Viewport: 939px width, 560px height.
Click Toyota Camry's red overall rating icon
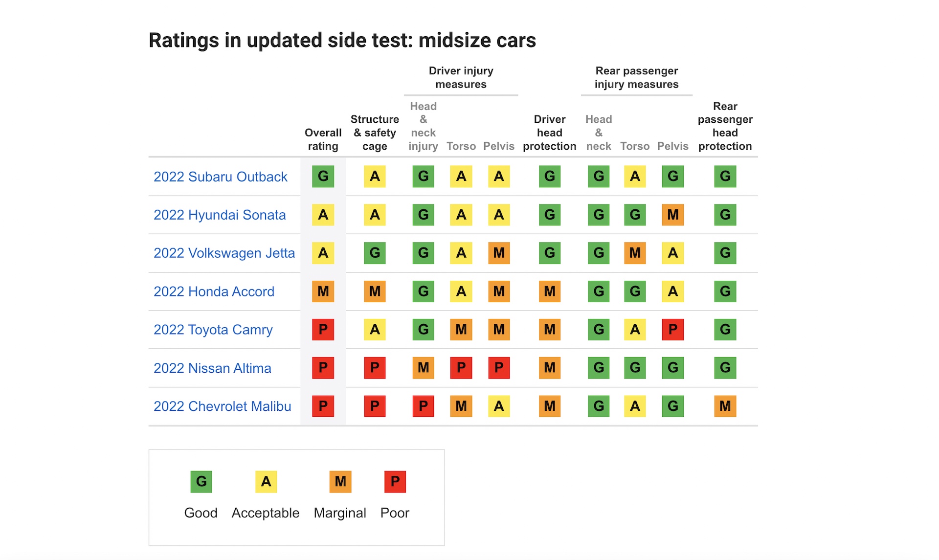(x=323, y=330)
